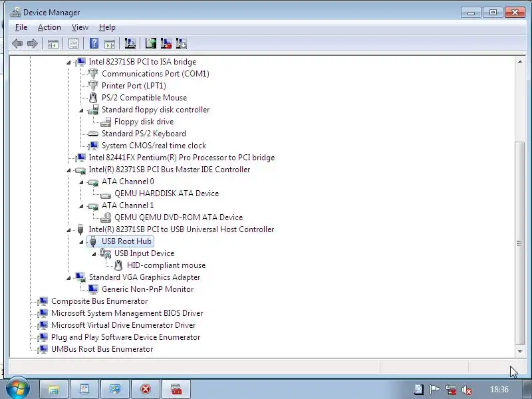The image size is (532, 399).
Task: Select the UMBus Root Bus Enumerator entry
Action: 102,348
